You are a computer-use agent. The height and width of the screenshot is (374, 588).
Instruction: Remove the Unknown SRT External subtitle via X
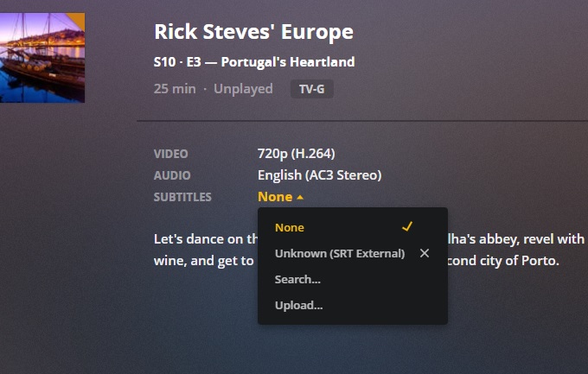(x=425, y=253)
